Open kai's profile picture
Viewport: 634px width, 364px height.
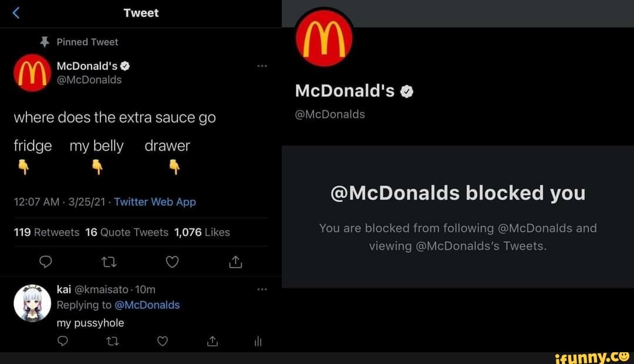point(30,303)
